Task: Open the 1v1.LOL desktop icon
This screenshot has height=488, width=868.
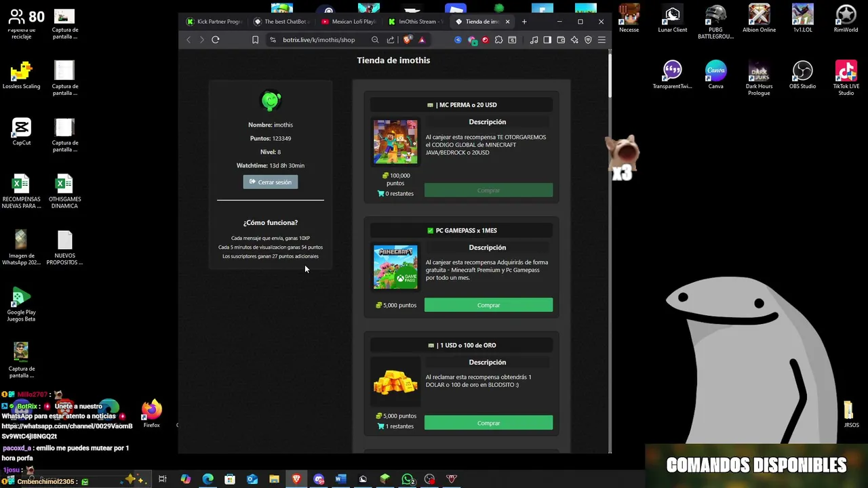Action: pos(802,19)
